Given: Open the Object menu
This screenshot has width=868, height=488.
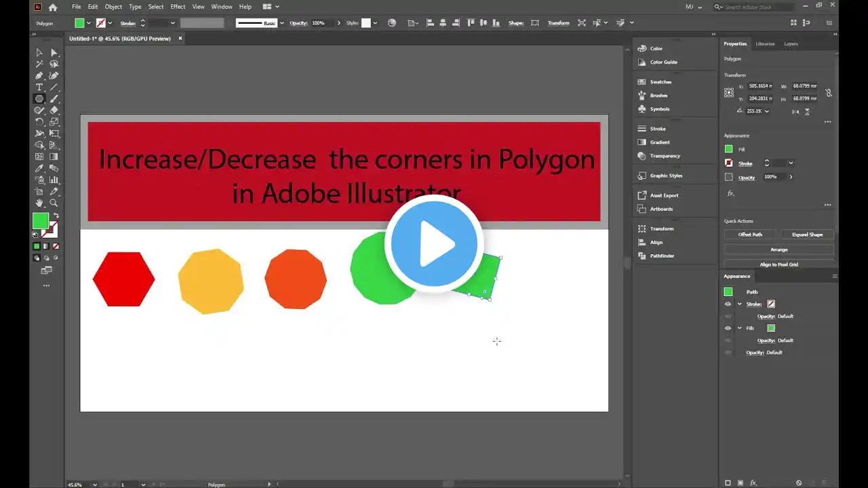Looking at the screenshot, I should pyautogui.click(x=113, y=7).
